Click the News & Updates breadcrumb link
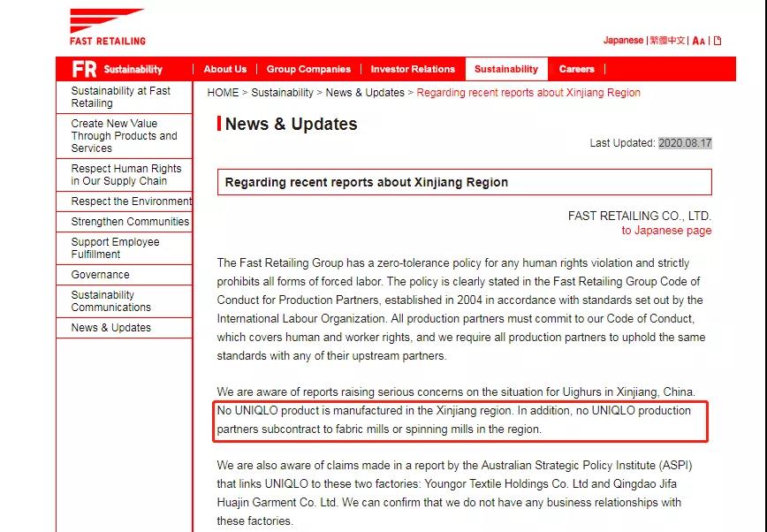This screenshot has height=532, width=767. pos(365,93)
